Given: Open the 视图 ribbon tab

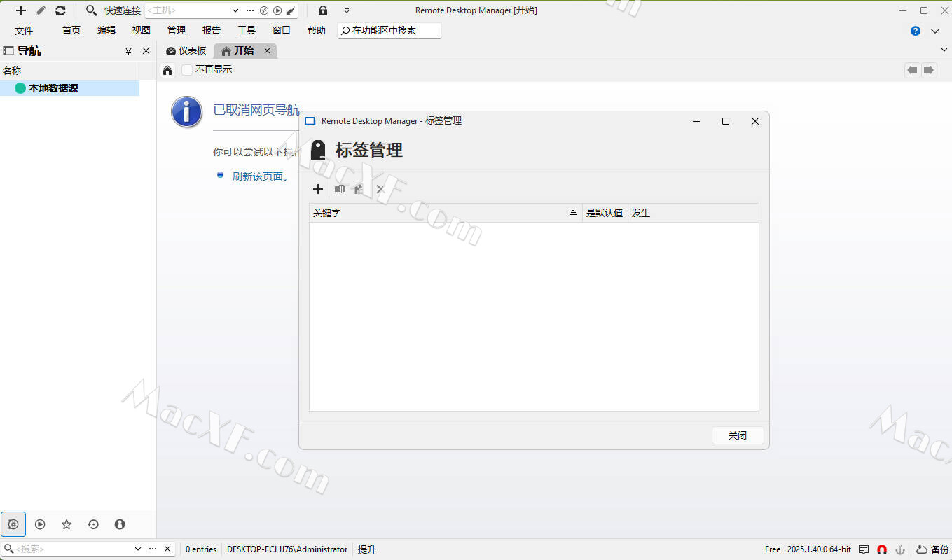Looking at the screenshot, I should coord(142,30).
